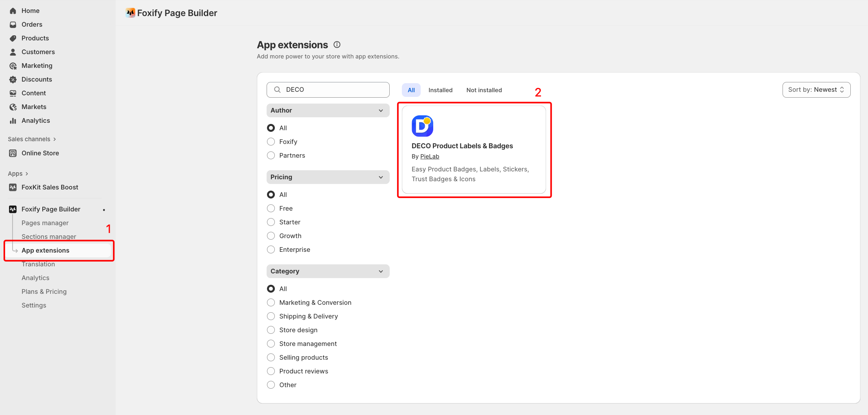
Task: Open Plans & Pricing in sidebar
Action: tap(44, 291)
